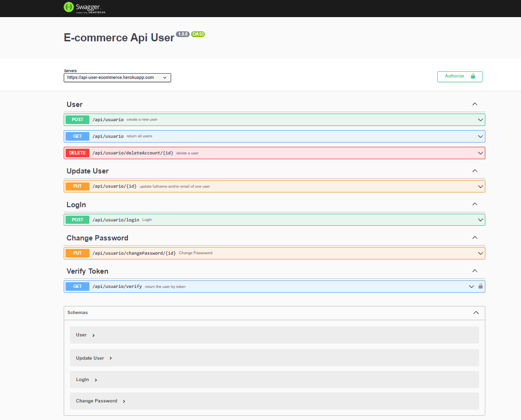Click path /api/usuario/deleteAccount/{id}

(133, 153)
